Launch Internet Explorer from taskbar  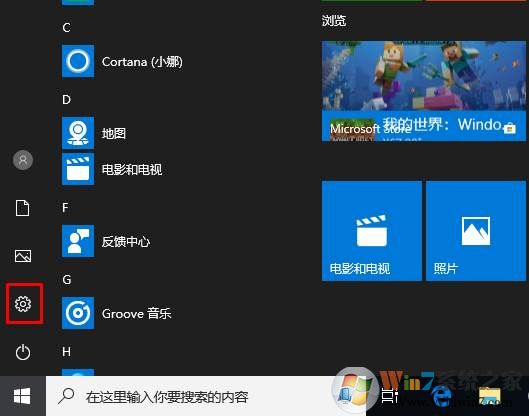point(442,396)
